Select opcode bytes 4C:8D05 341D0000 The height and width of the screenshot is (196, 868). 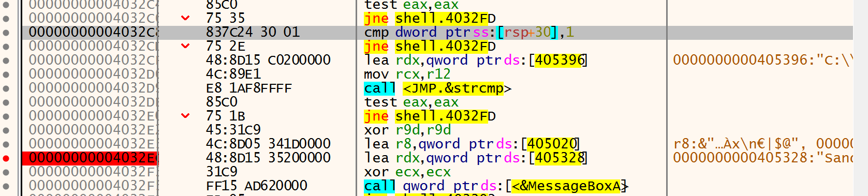(268, 144)
